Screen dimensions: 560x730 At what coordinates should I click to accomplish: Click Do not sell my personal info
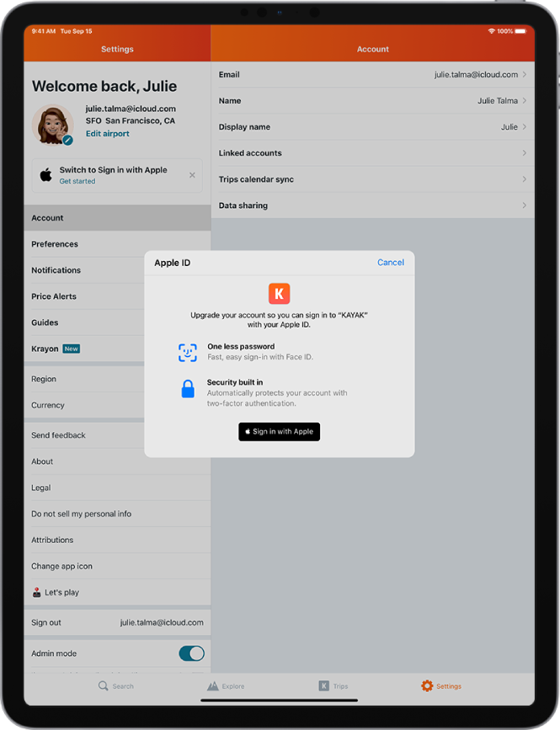[117, 514]
